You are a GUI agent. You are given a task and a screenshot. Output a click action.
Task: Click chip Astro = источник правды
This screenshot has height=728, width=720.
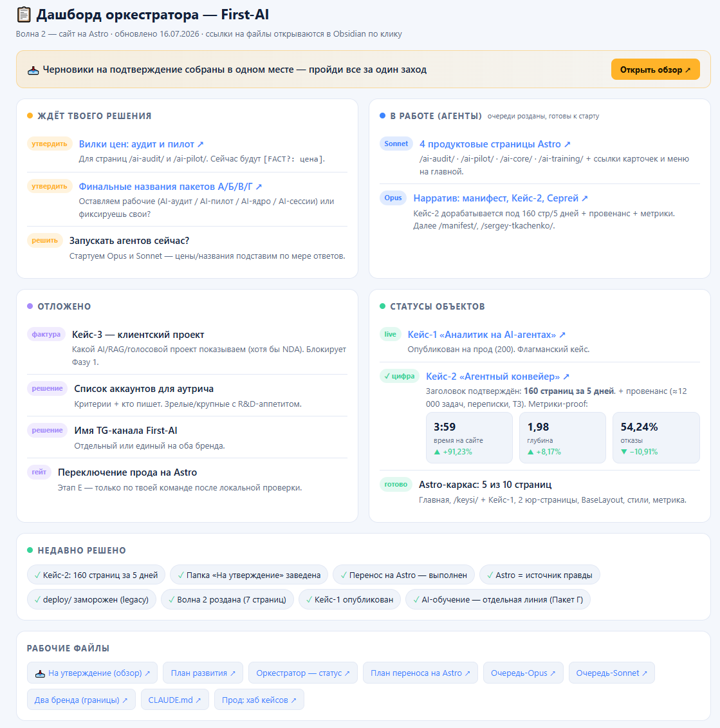click(x=539, y=575)
